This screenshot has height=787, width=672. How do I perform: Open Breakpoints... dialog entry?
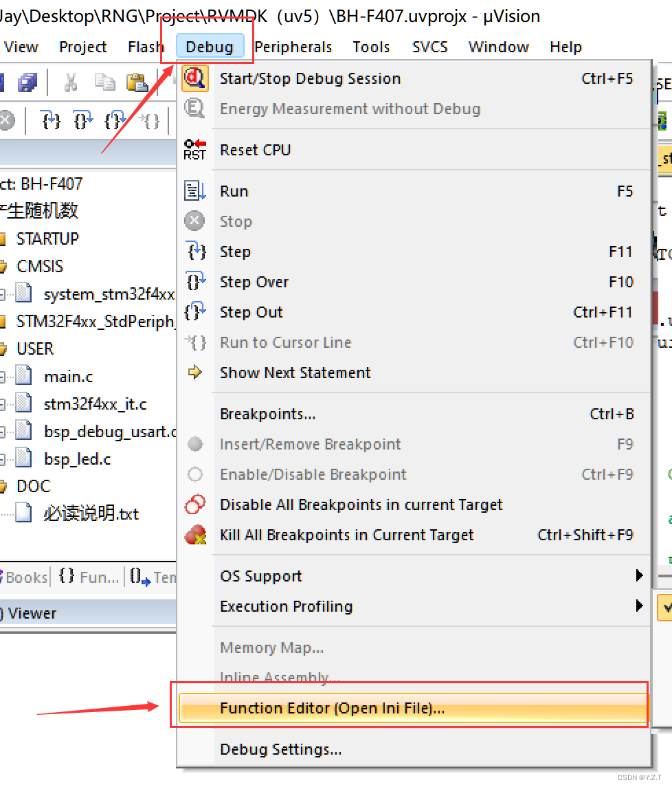point(414,414)
